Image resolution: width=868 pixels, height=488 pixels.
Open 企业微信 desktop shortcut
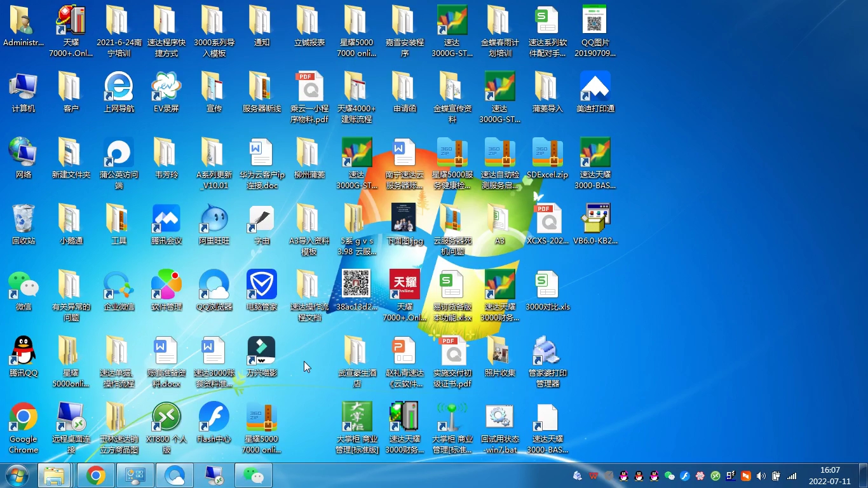click(119, 291)
